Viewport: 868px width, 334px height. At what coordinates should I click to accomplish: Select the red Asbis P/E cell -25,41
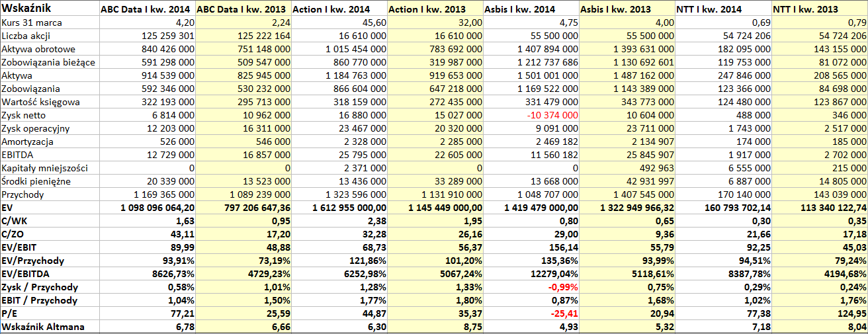coord(531,313)
